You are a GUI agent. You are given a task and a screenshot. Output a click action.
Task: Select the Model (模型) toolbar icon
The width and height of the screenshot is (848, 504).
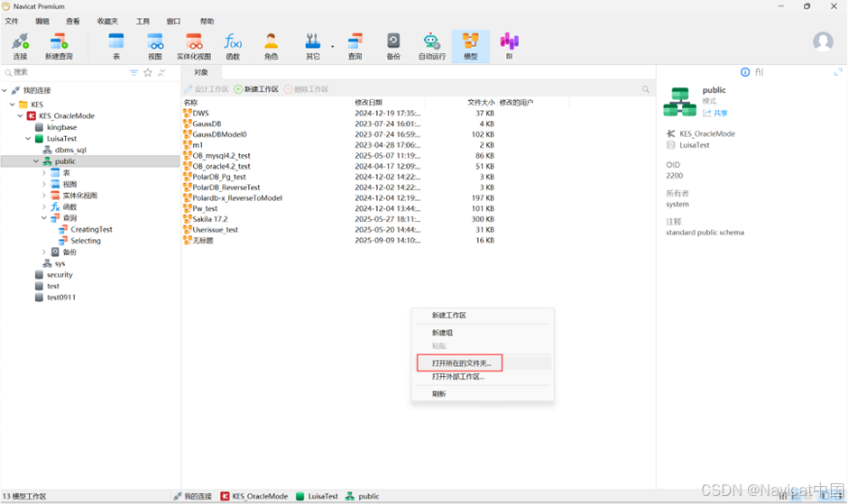click(x=471, y=47)
